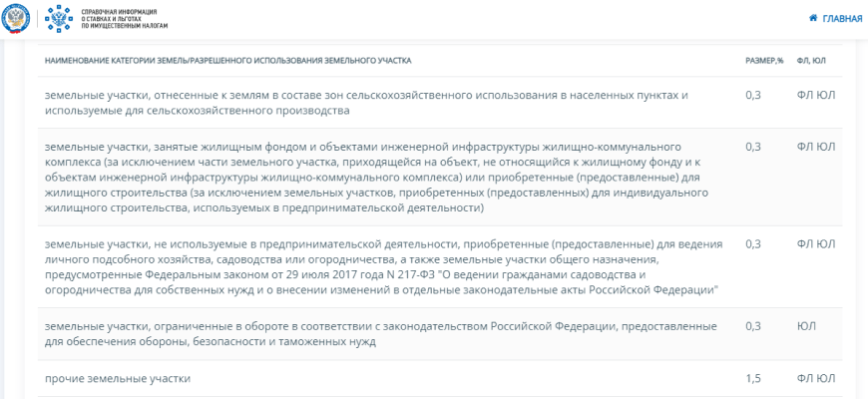
Task: Click the Справочная информация о ставках title
Action: coord(124,18)
